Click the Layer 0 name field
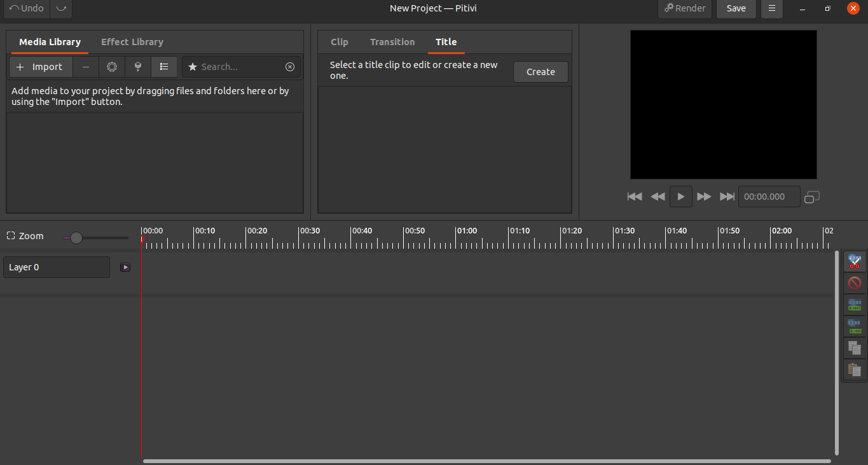868x465 pixels. 57,267
